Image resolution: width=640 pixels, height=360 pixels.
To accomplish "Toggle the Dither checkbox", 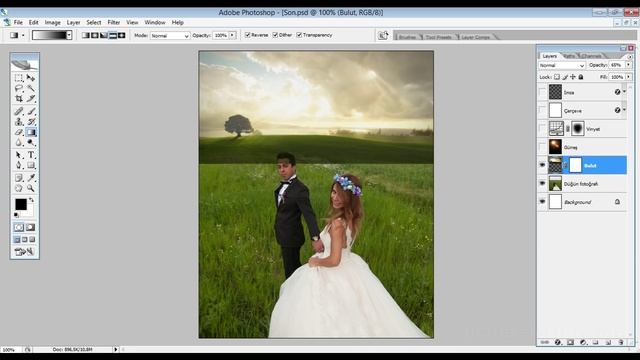I will click(x=275, y=35).
